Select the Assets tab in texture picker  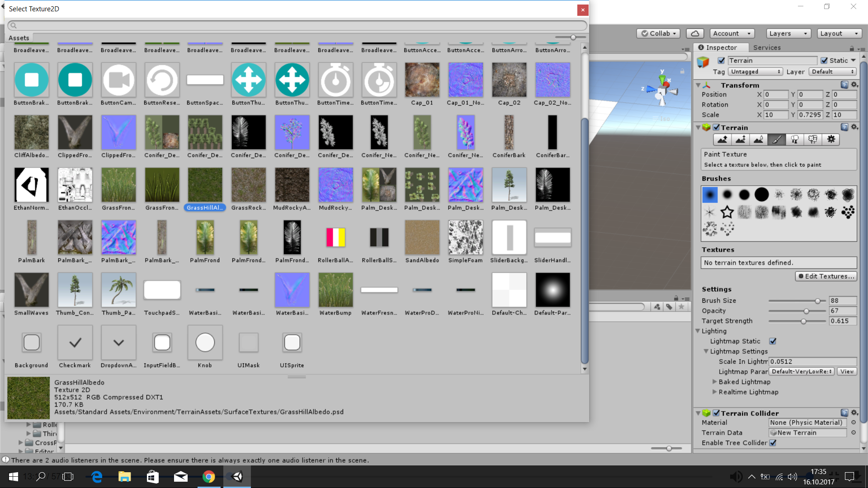tap(19, 38)
